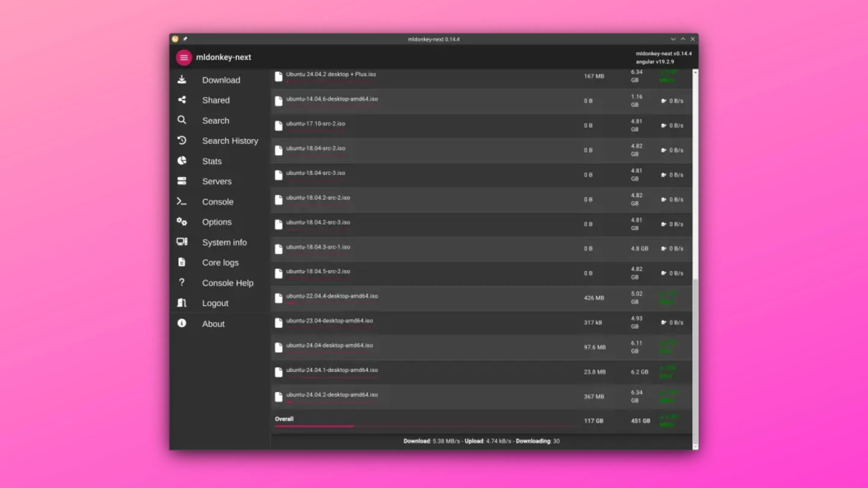
Task: Select file name ubuntu-24.04.1-desktop-amd64.iso
Action: point(332,370)
